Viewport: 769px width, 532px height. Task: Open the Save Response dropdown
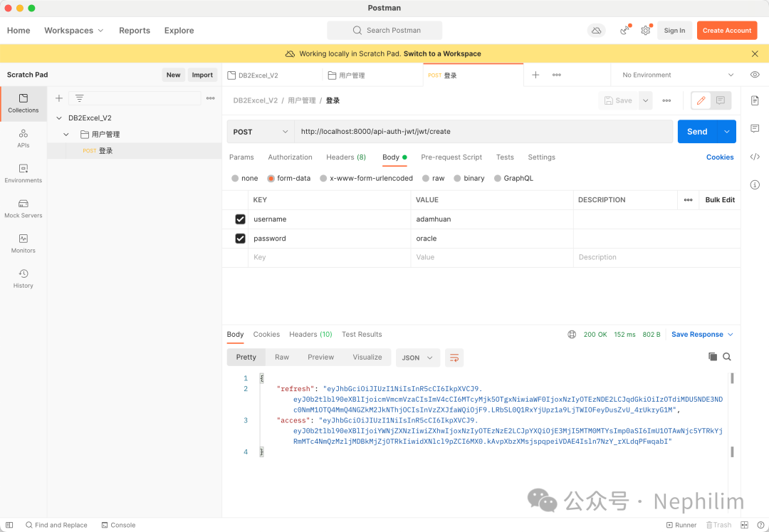pyautogui.click(x=702, y=335)
